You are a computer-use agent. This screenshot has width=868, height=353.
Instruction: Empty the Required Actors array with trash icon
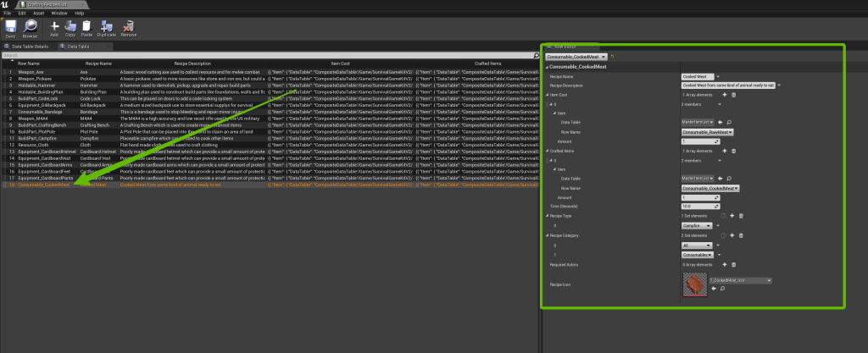tap(732, 266)
